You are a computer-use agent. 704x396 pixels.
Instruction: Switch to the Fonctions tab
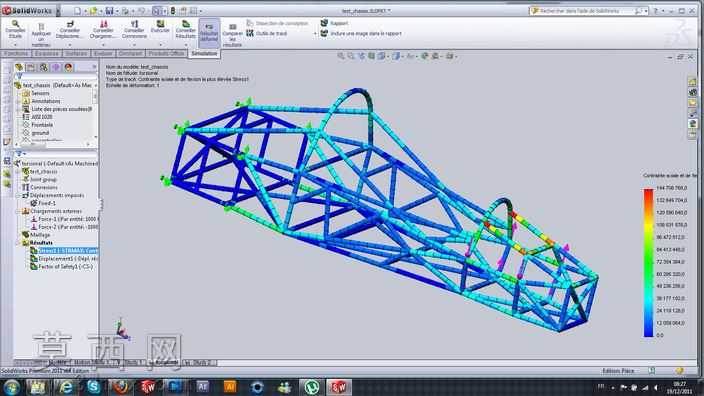[x=16, y=53]
